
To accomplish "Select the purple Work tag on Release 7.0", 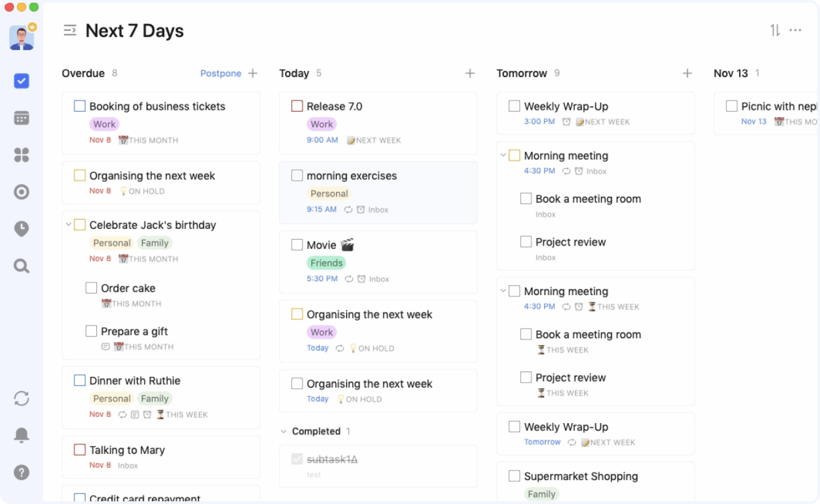I will [322, 124].
